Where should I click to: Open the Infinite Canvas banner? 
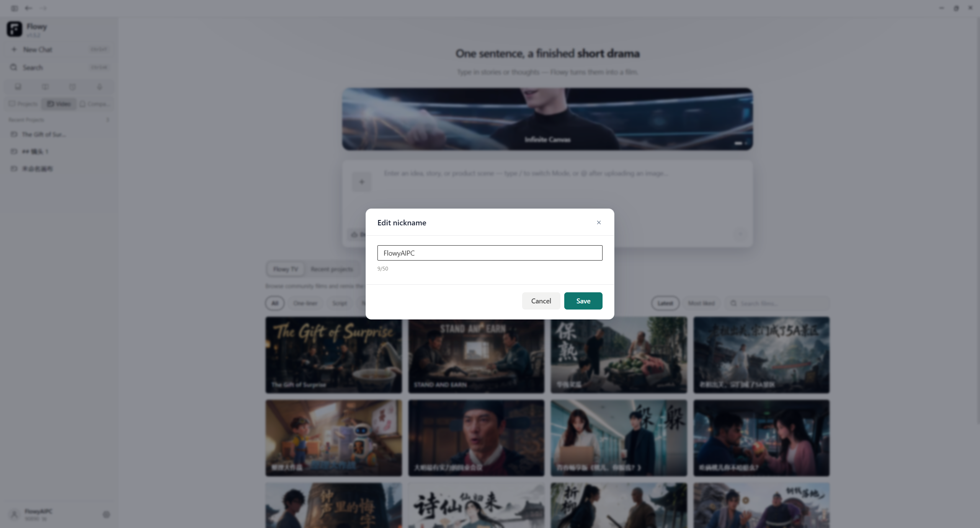(547, 119)
